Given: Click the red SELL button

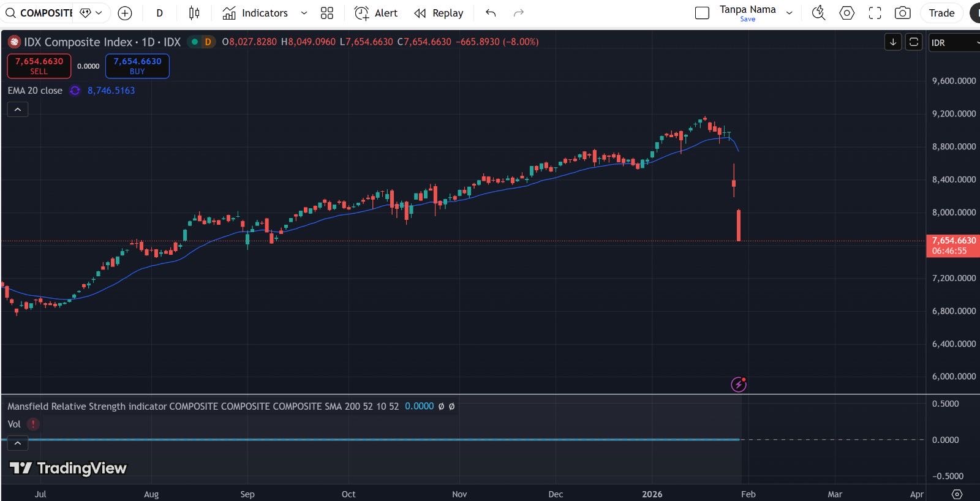Looking at the screenshot, I should (x=39, y=66).
